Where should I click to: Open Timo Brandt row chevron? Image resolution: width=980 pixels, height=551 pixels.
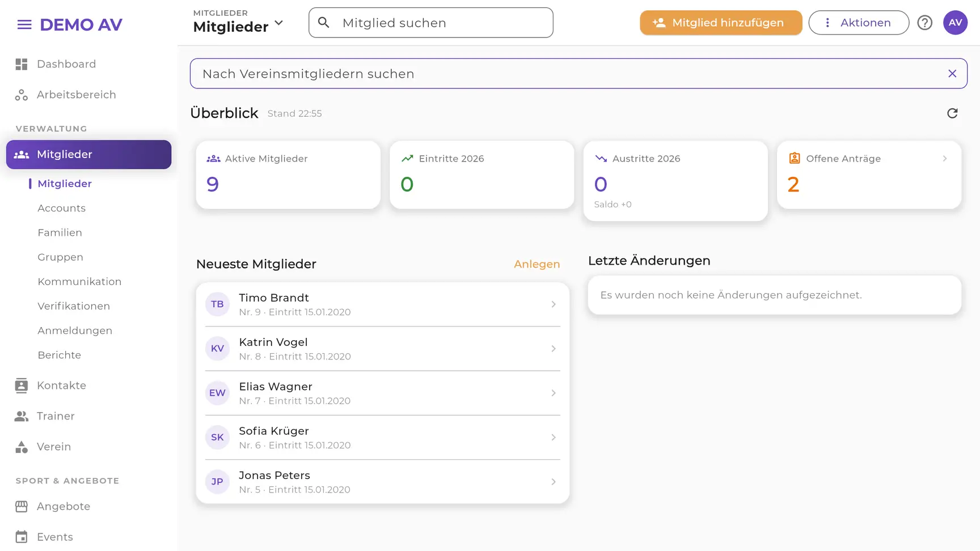554,304
